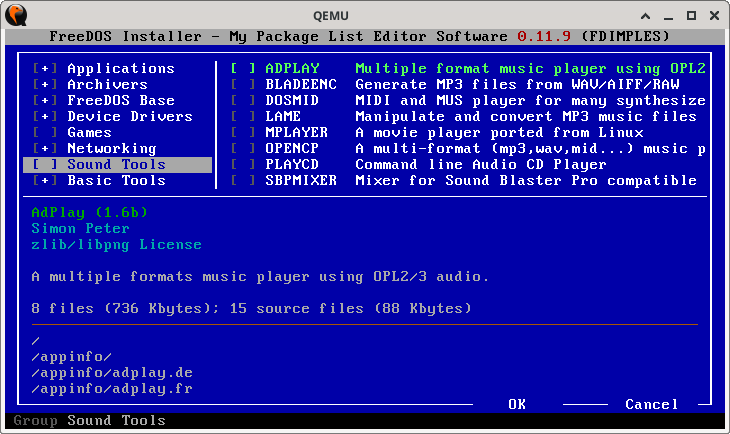Image resolution: width=730 pixels, height=434 pixels.
Task: Select the Device Drivers group
Action: tap(130, 116)
